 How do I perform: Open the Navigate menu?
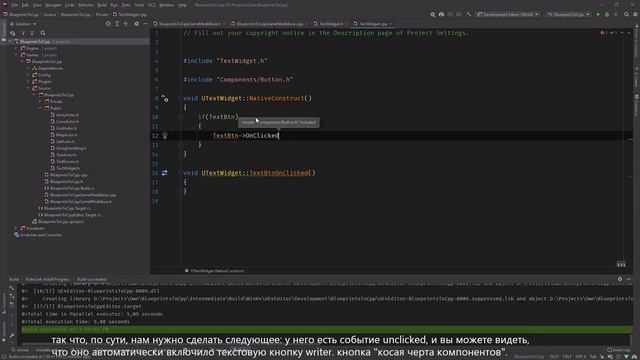[x=53, y=5]
